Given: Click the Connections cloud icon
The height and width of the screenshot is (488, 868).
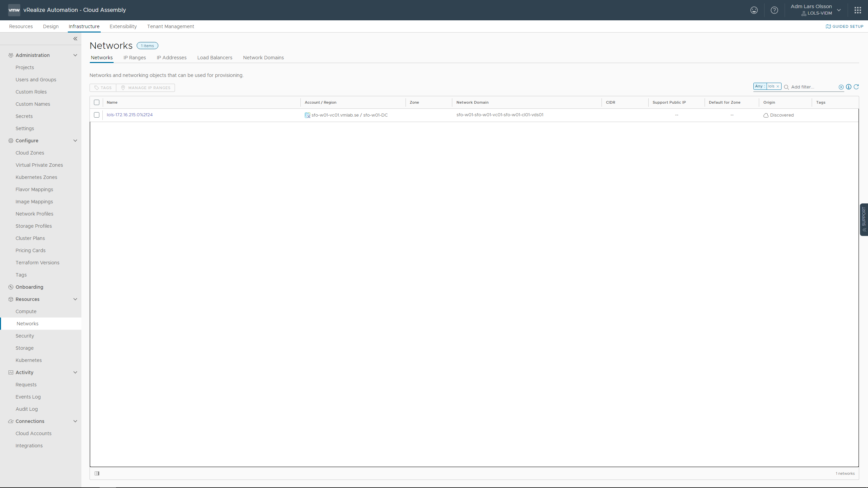Looking at the screenshot, I should 11,421.
